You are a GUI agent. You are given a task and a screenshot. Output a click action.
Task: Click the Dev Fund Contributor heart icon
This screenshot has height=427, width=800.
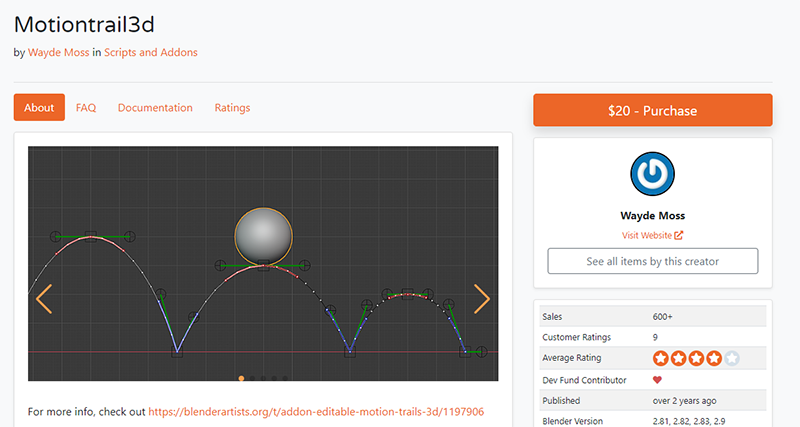tap(657, 379)
